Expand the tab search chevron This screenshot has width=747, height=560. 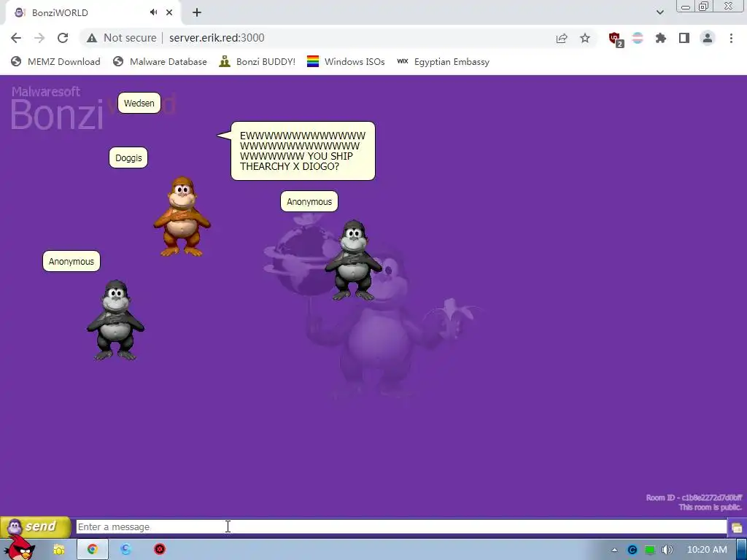coord(659,12)
